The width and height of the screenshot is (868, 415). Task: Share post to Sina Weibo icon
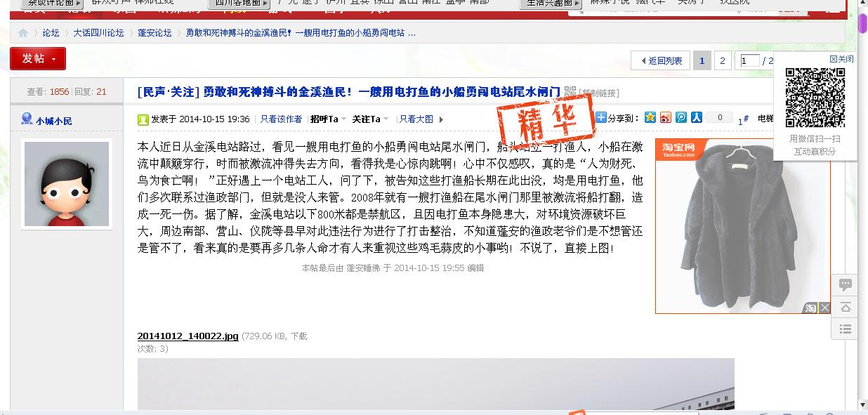click(665, 117)
